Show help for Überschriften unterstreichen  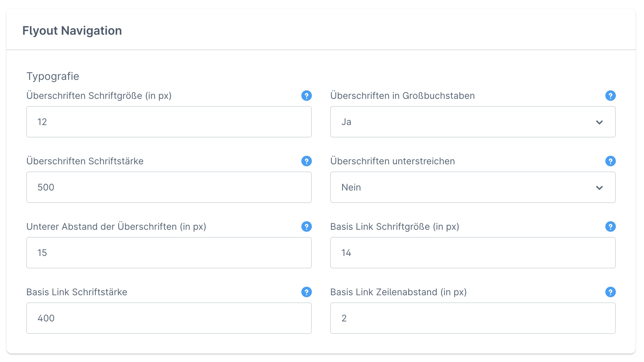click(610, 161)
